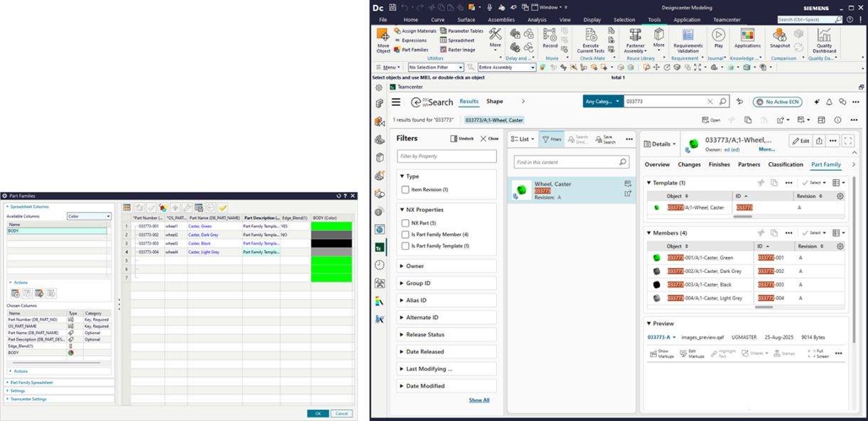
Task: Expand the Release Status filter section
Action: 446,334
